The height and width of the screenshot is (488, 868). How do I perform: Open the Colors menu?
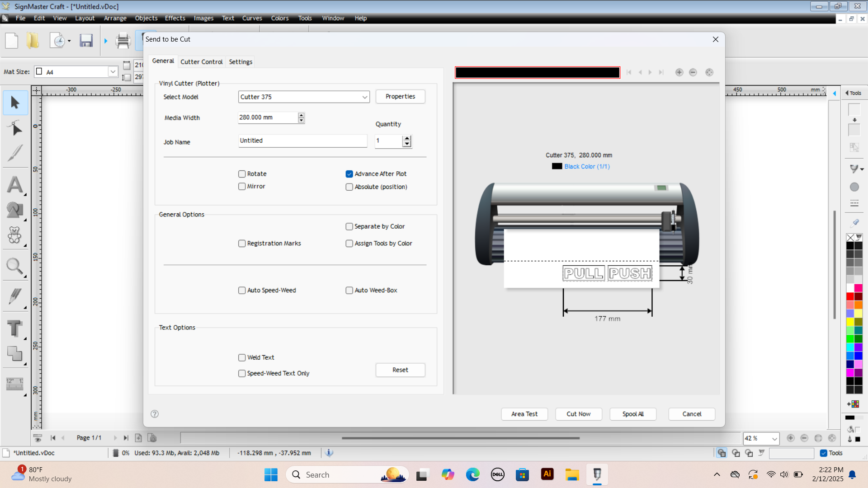(279, 18)
